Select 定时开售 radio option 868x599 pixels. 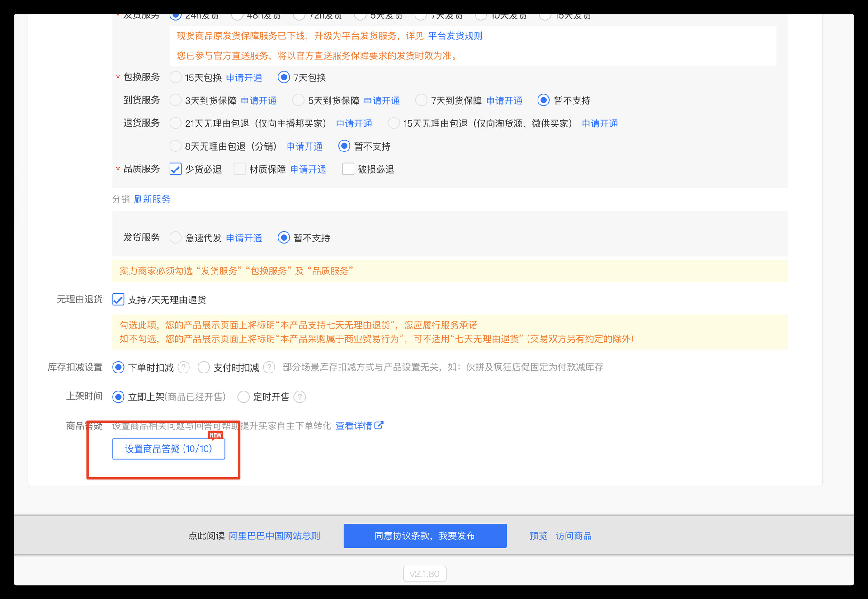(x=243, y=397)
